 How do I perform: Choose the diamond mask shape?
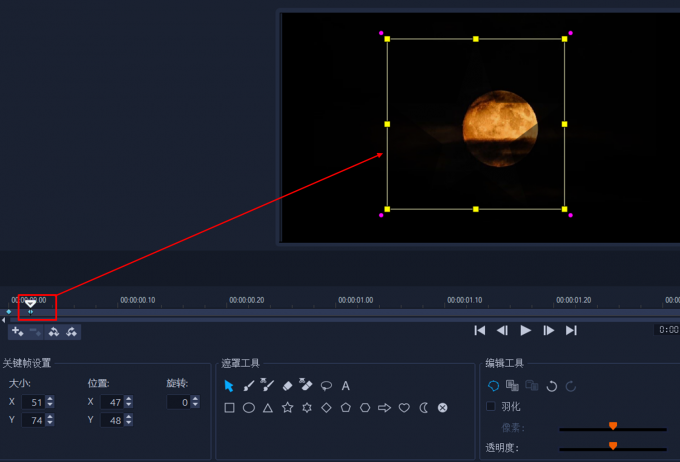(x=327, y=408)
